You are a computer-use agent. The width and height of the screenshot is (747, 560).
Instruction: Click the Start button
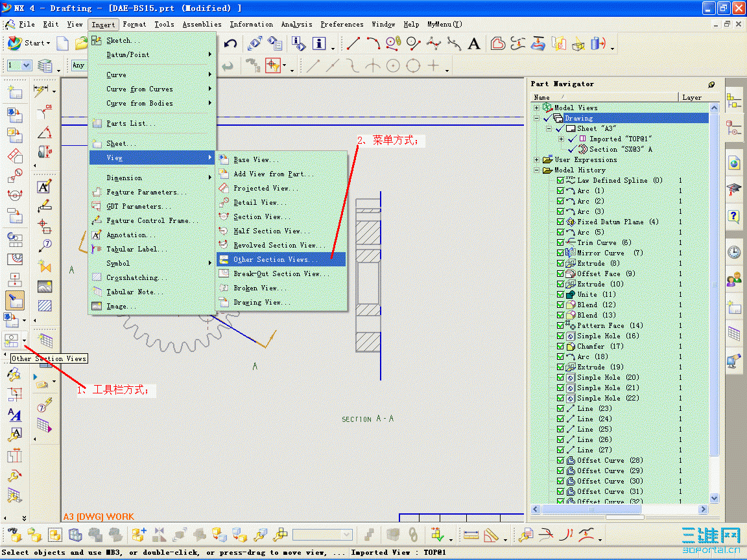[29, 43]
